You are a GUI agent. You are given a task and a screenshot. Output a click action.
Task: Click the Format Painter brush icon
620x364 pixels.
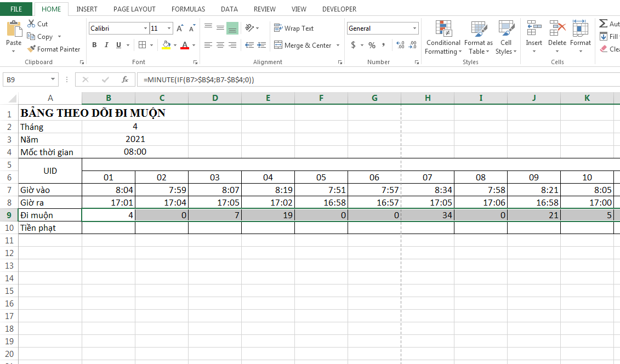[x=32, y=49]
